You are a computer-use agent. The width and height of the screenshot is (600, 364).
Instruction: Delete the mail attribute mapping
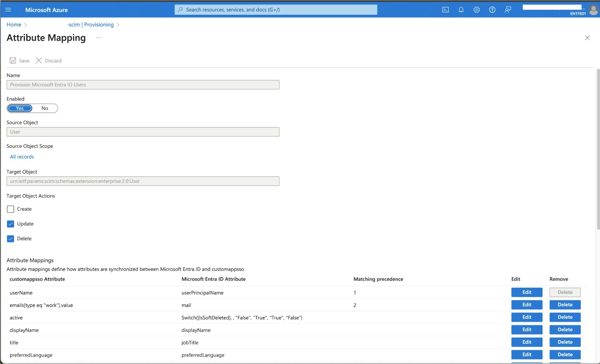click(565, 305)
